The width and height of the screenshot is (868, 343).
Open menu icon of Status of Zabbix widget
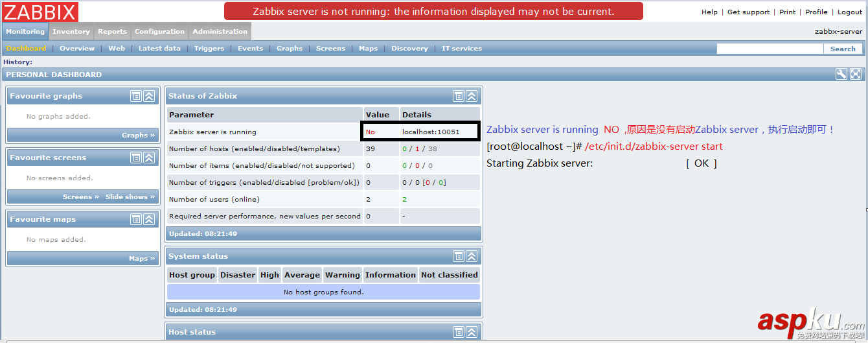pos(459,96)
